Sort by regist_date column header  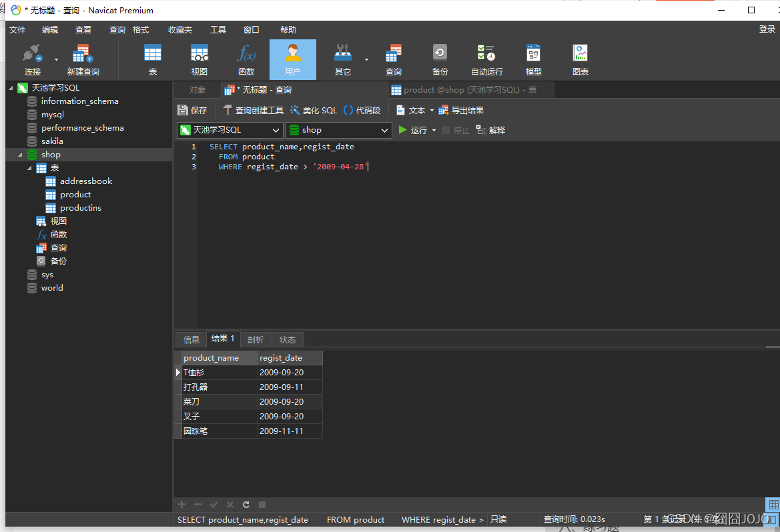click(x=290, y=358)
